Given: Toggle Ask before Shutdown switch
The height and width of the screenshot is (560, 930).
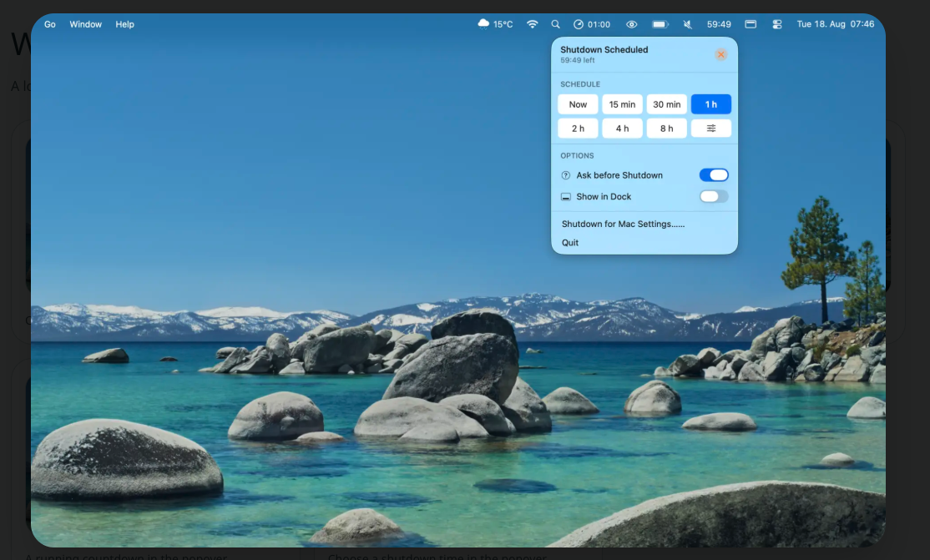Looking at the screenshot, I should pos(714,175).
